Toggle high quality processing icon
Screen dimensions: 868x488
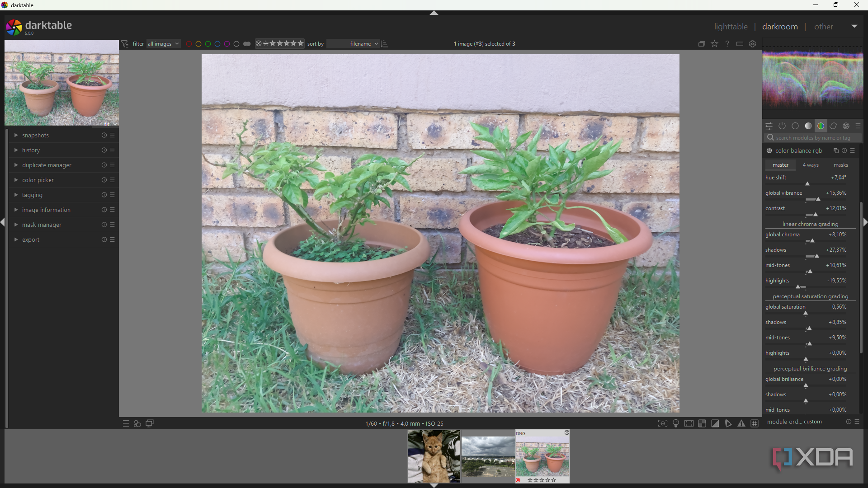(689, 423)
